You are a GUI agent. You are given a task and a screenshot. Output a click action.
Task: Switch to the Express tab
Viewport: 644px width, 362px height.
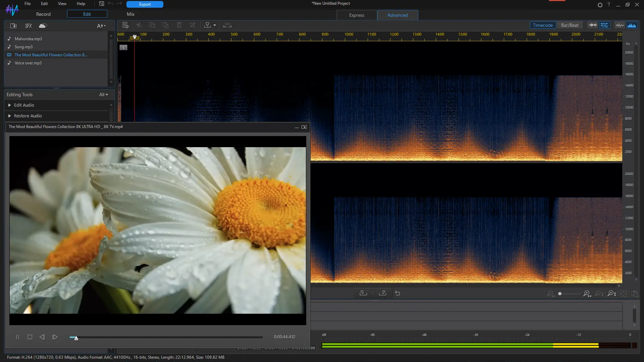pos(357,15)
